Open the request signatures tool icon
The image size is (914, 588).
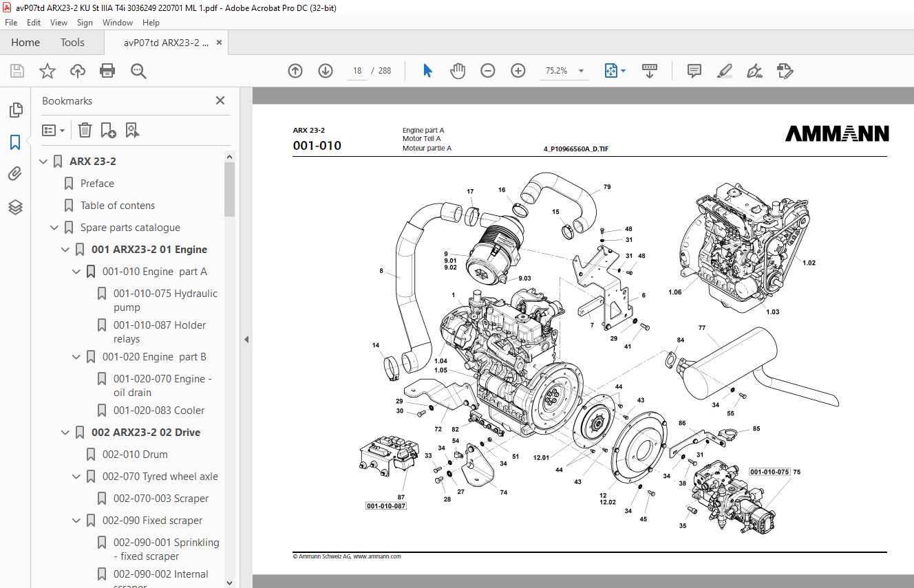[785, 71]
